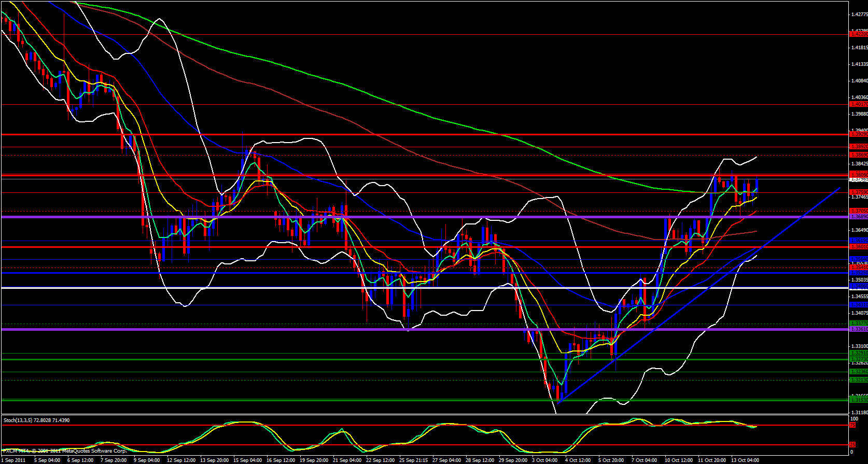
Task: Click the 1.35035 price axis label
Action: click(859, 280)
